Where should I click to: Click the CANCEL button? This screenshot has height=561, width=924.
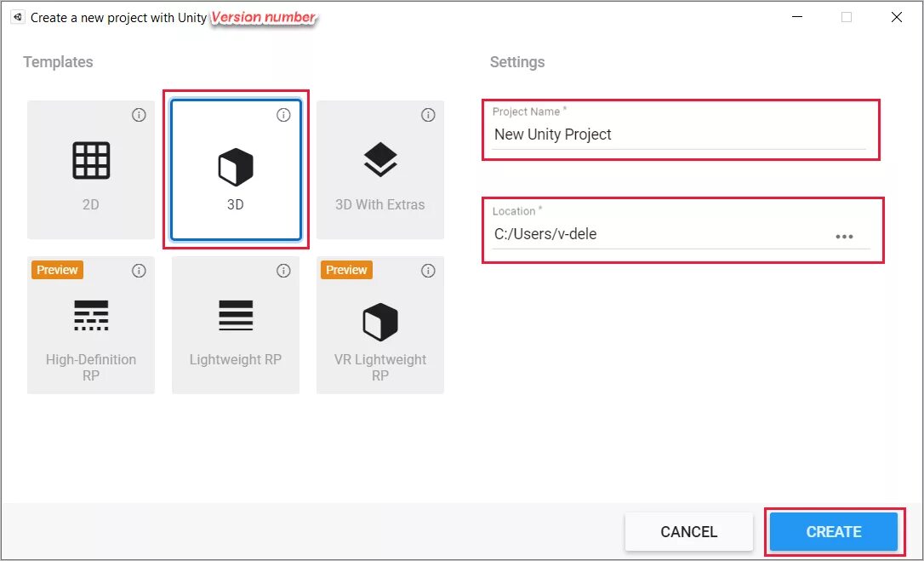(689, 531)
